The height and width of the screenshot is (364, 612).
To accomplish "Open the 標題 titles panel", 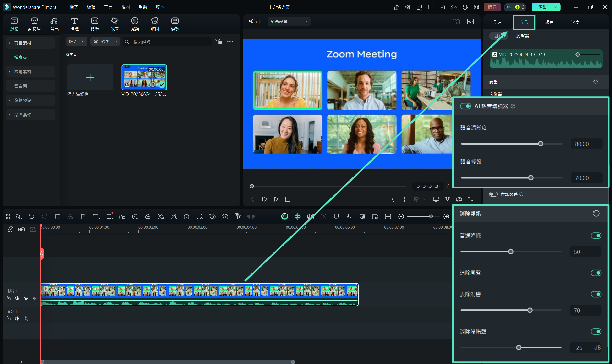I will coord(74,24).
